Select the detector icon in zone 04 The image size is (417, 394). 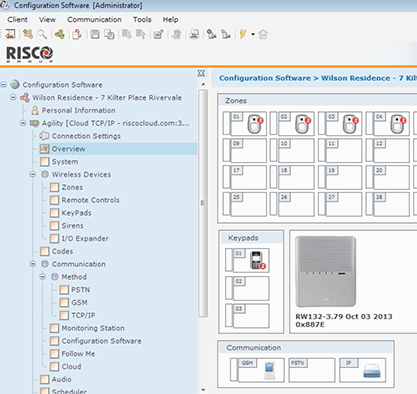(398, 124)
